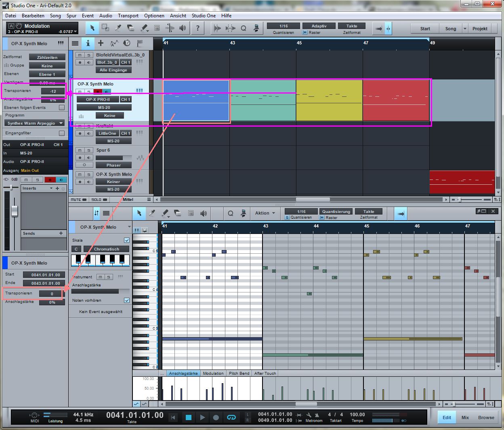Open the Adaptiv Raster dropdown in the top toolbar

(319, 26)
